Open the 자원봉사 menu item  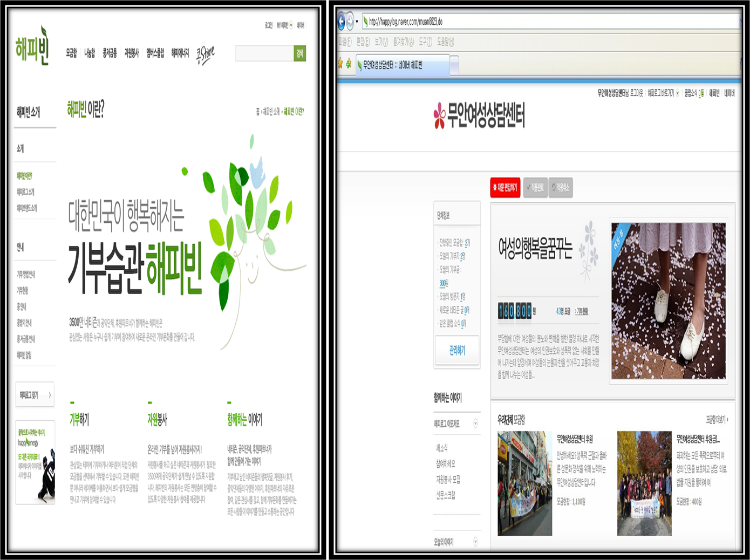click(x=132, y=53)
